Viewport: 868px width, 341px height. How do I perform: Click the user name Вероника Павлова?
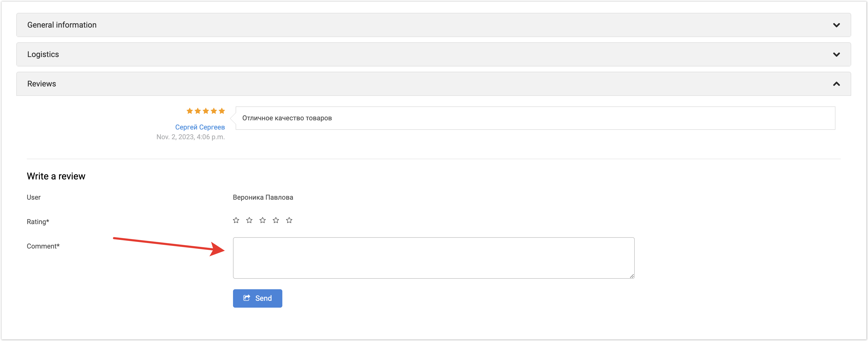(263, 197)
